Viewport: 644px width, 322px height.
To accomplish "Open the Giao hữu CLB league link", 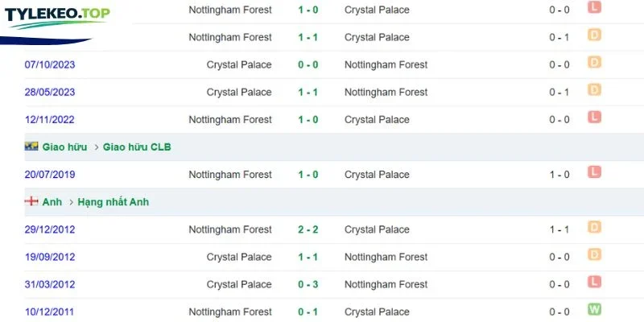I will click(x=137, y=147).
